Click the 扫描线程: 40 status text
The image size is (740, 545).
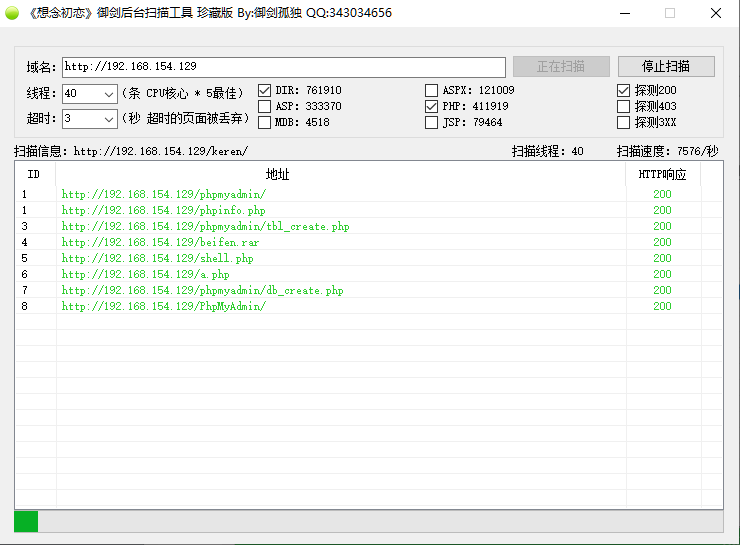548,151
